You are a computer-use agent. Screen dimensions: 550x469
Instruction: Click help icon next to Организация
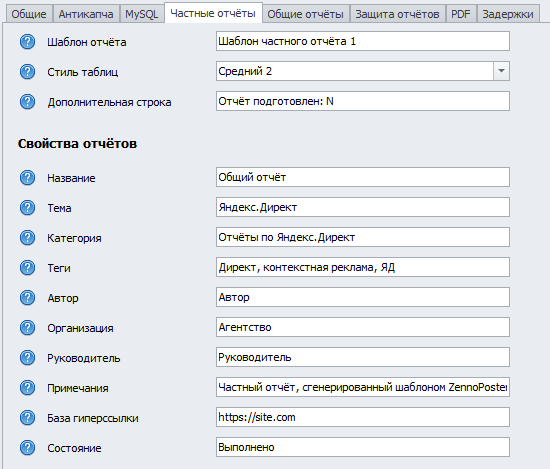click(27, 328)
